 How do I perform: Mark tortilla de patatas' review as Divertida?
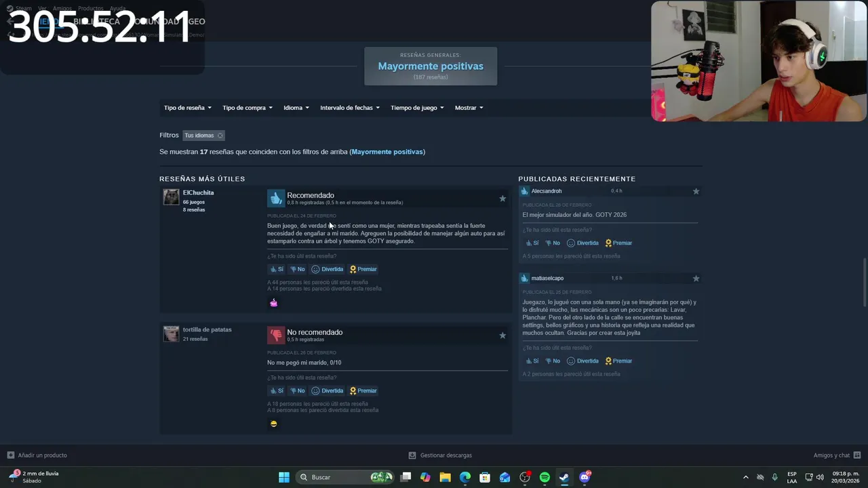(328, 390)
